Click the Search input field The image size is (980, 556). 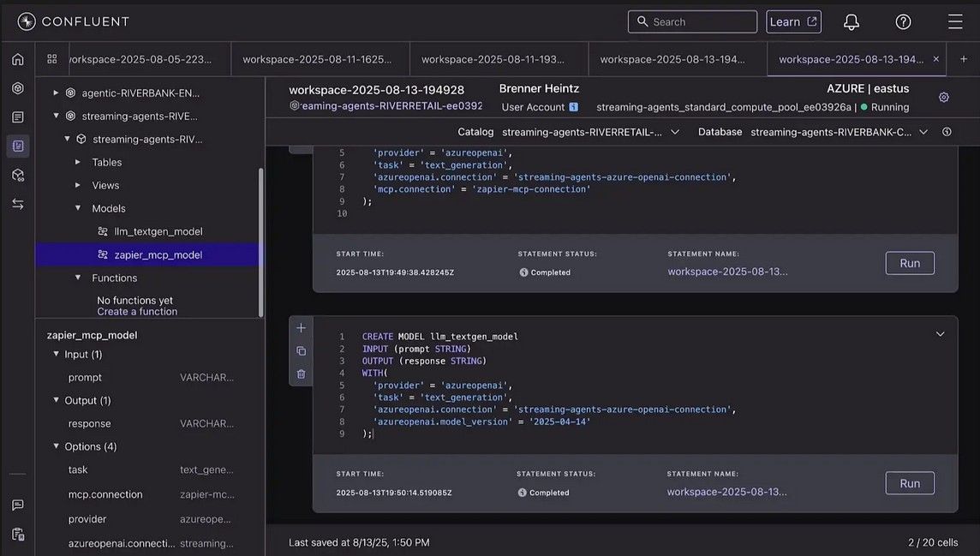692,22
